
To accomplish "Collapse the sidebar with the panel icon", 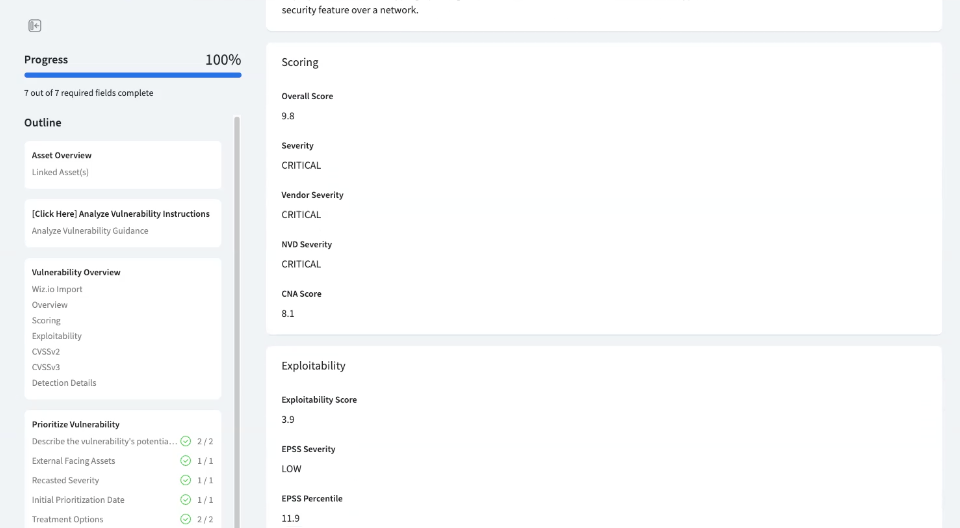I will (35, 26).
